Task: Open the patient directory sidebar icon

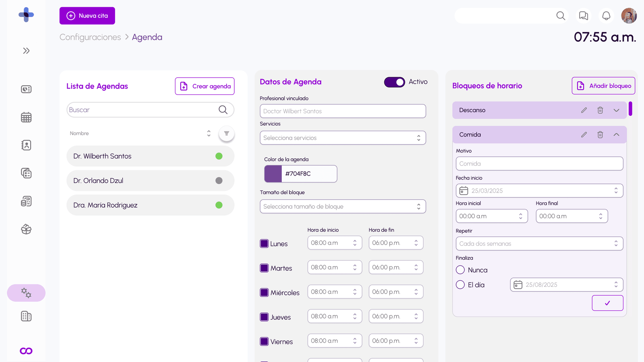Action: coord(26,145)
